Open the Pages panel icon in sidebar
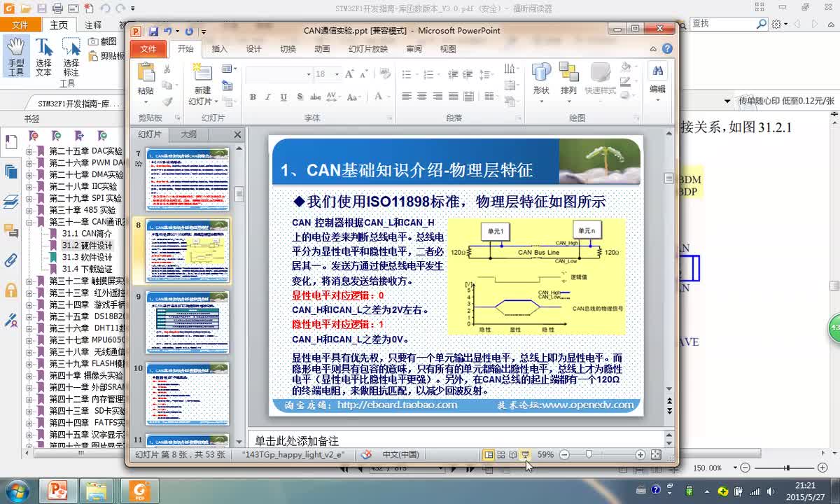The height and width of the screenshot is (504, 840). [10, 172]
